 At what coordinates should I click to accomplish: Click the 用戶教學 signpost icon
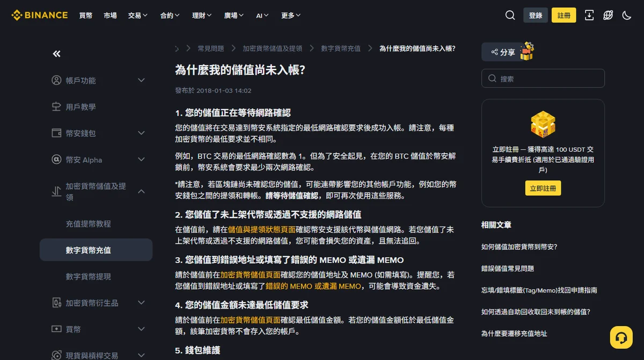tap(56, 106)
